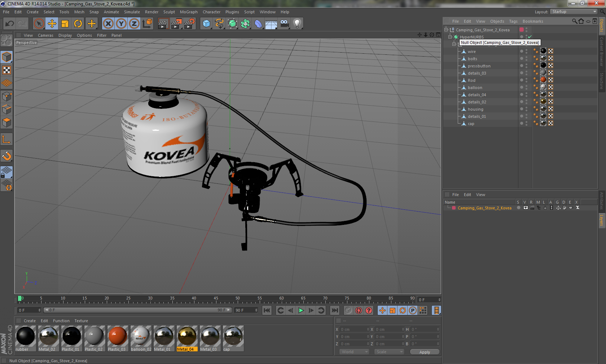
Task: Switch to Polygons mode
Action: (6, 123)
